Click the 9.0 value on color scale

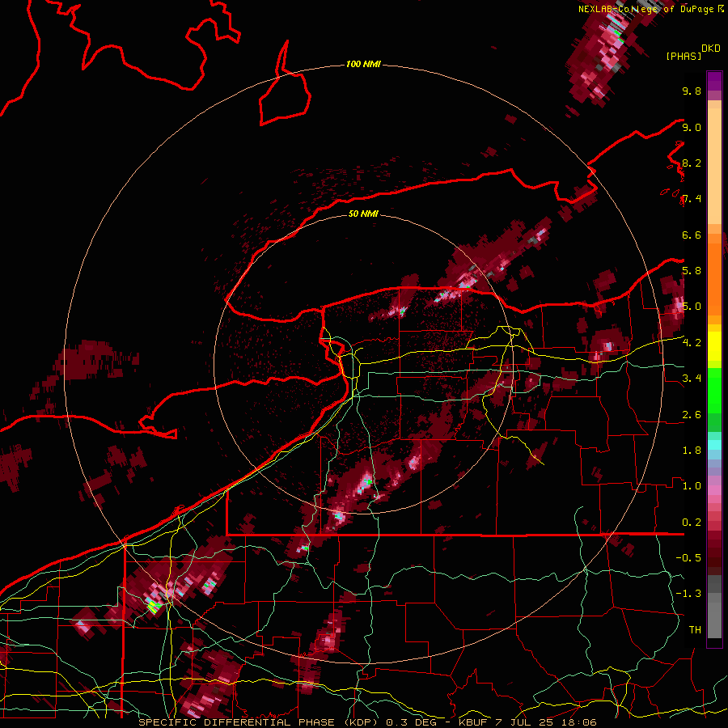coord(692,127)
